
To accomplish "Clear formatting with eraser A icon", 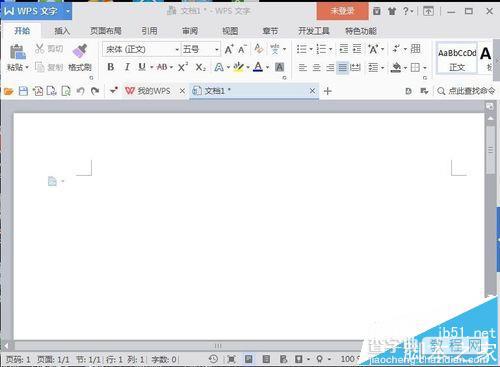I will 258,49.
